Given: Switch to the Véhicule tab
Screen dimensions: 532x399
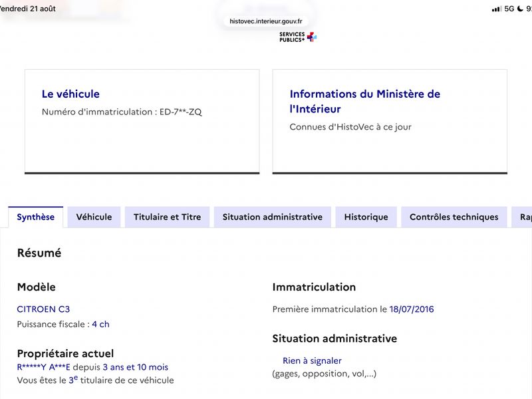Looking at the screenshot, I should pos(94,217).
